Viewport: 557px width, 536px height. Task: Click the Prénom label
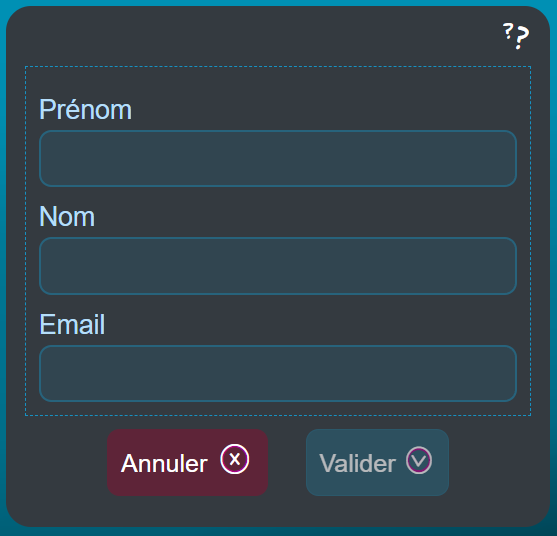[x=86, y=110]
